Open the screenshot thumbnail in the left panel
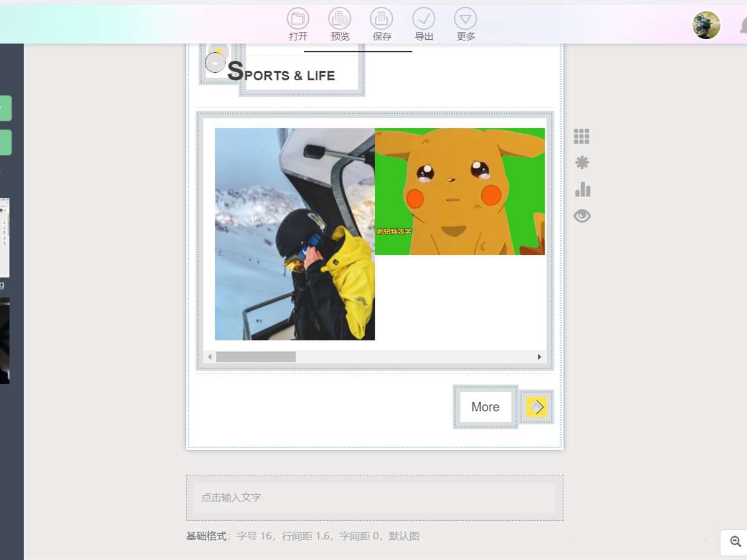The width and height of the screenshot is (747, 560). (4, 238)
